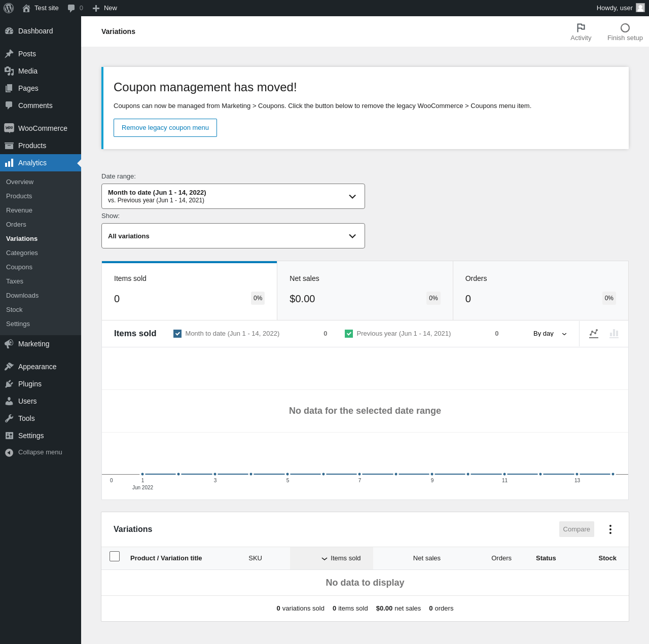Open the comments bubble in admin bar
Image resolution: width=649 pixels, height=644 pixels.
coord(75,8)
